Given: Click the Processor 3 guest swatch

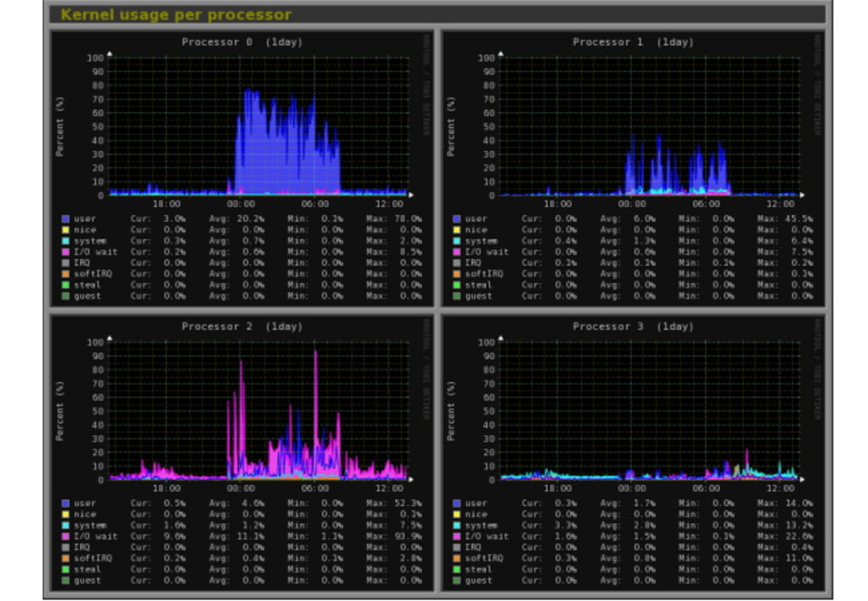Looking at the screenshot, I should click(457, 581).
